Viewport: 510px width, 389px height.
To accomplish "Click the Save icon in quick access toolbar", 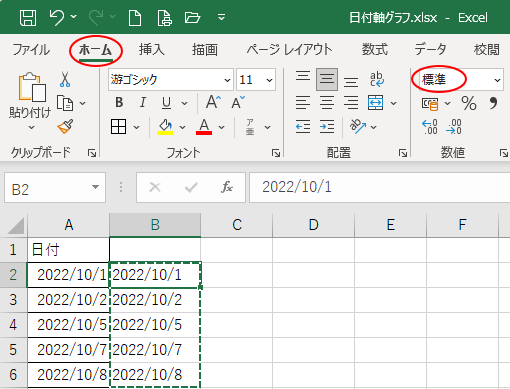I will 28,17.
